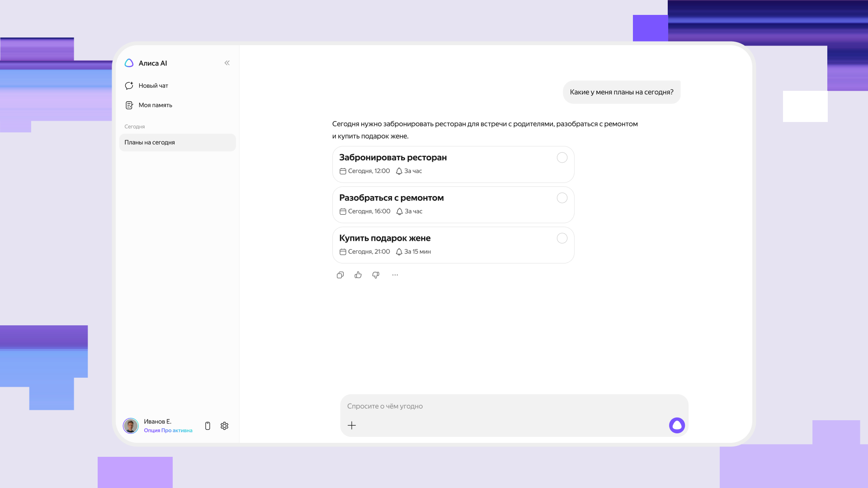Start a new chat
This screenshot has width=868, height=488.
click(x=153, y=86)
